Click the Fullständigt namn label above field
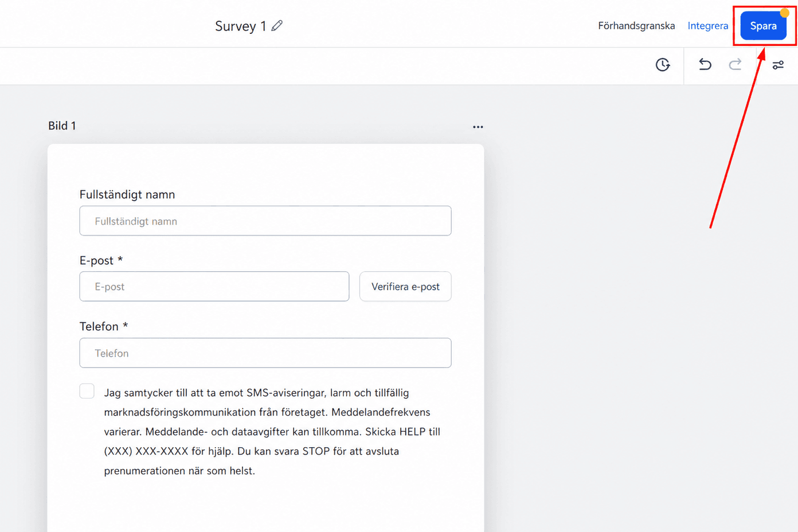 tap(127, 194)
